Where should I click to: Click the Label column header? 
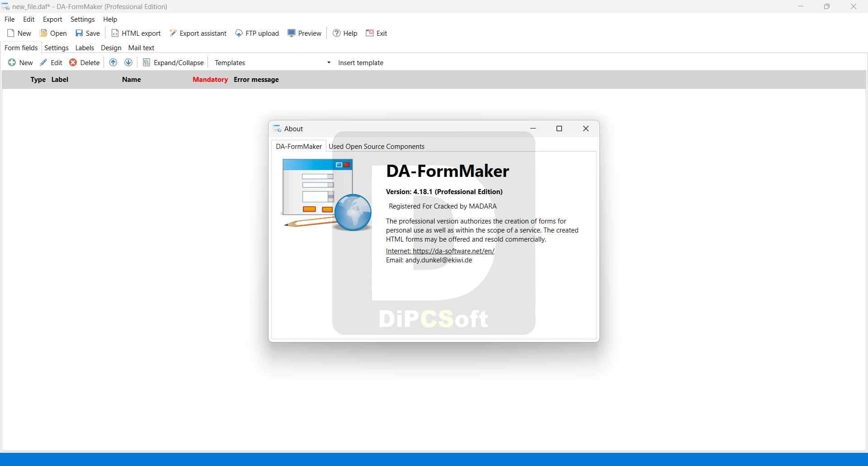coord(60,80)
